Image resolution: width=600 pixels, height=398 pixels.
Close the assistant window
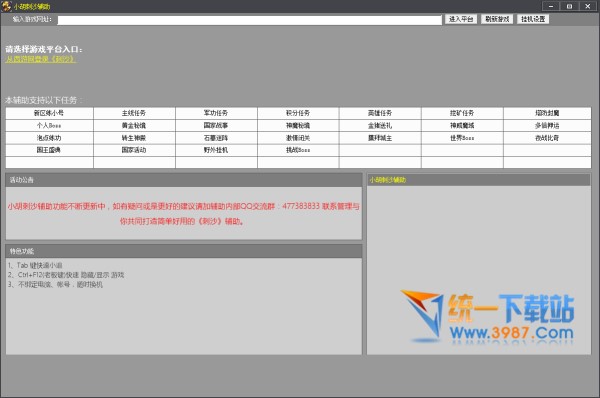tap(587, 6)
